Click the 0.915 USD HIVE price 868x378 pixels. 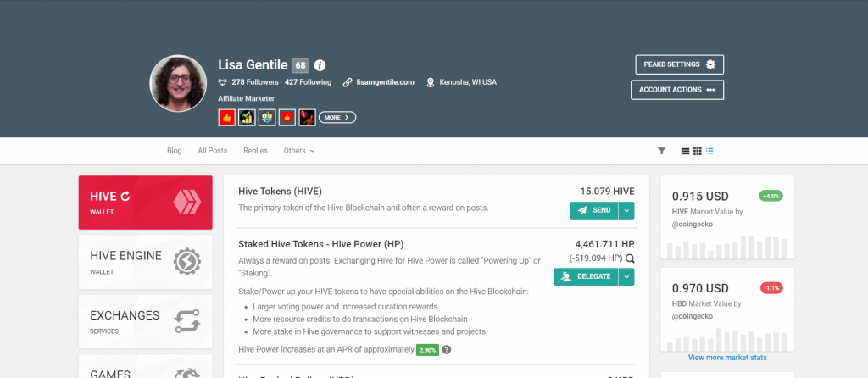pyautogui.click(x=700, y=197)
